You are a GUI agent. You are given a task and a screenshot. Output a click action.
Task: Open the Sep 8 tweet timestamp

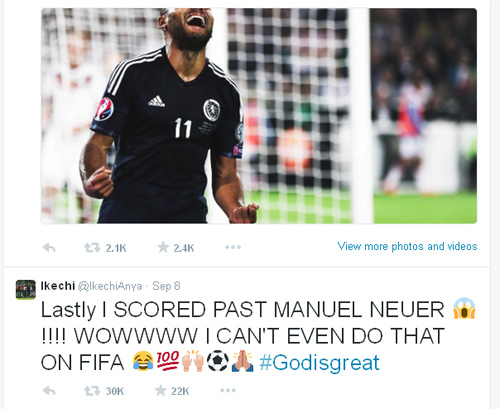(166, 286)
